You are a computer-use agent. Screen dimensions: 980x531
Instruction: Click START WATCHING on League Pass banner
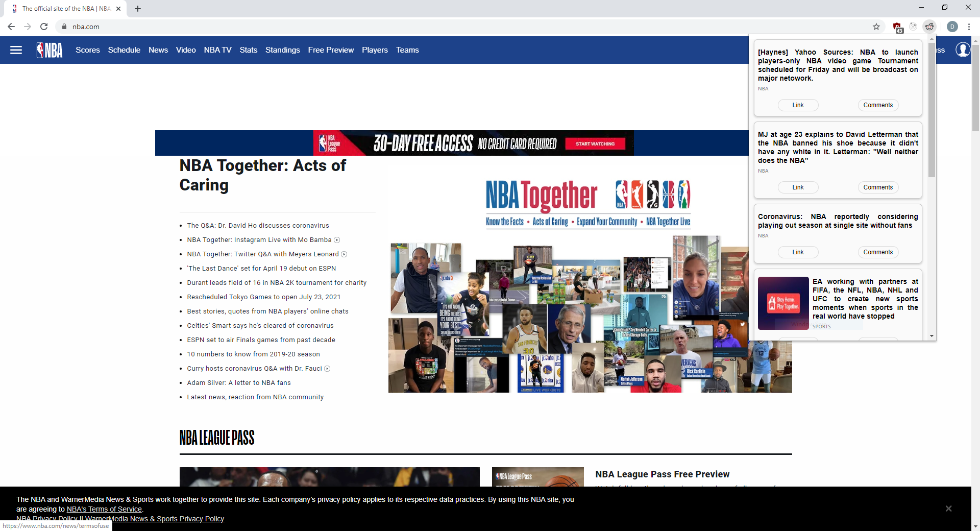point(595,144)
